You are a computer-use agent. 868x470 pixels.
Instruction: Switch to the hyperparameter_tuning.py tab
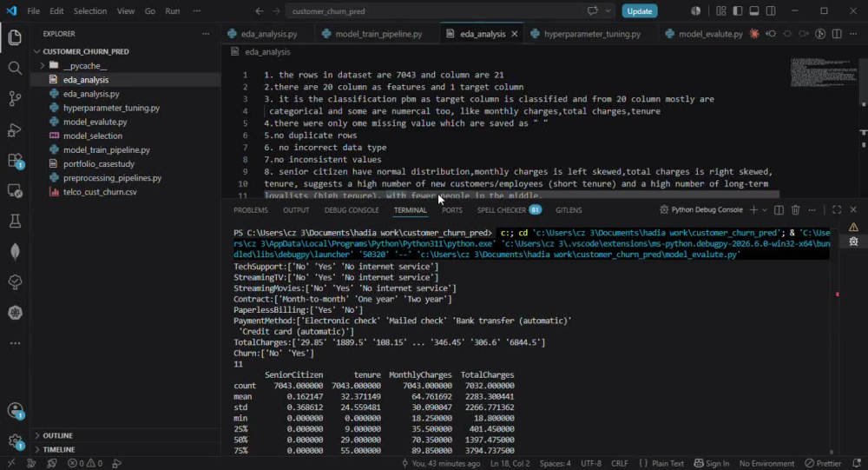click(592, 34)
